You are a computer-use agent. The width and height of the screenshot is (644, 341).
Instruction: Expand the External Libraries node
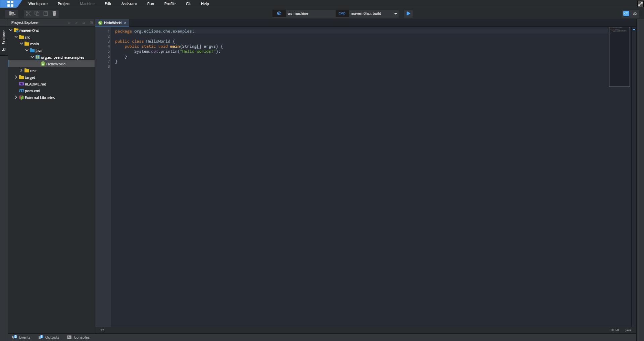(16, 98)
